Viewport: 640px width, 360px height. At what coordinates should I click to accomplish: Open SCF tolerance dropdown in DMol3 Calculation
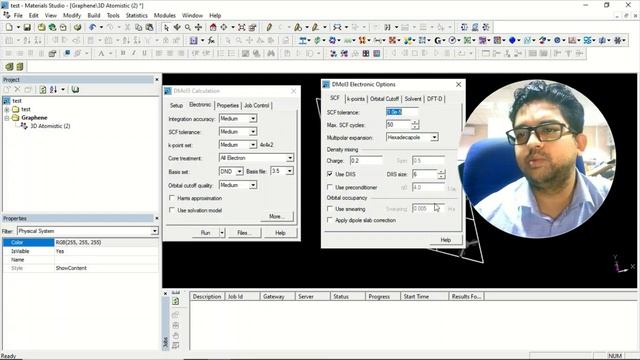(253, 132)
